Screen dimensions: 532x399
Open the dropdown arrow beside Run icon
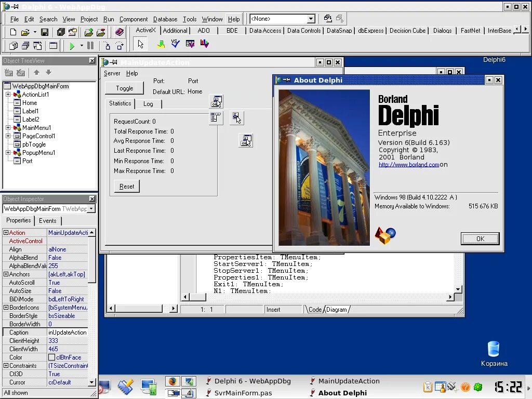pyautogui.click(x=82, y=46)
